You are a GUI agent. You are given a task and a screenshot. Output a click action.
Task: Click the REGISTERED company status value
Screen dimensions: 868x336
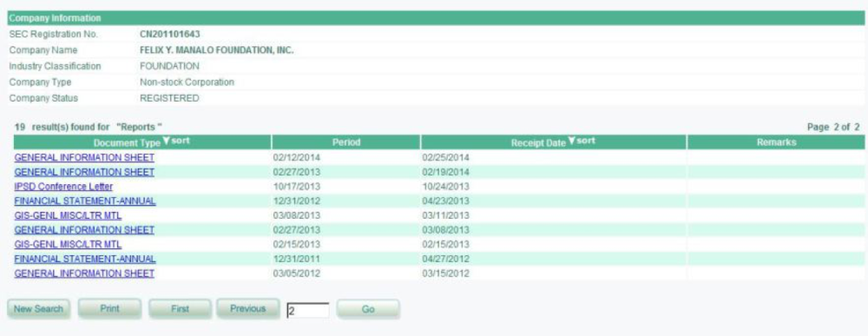click(169, 98)
